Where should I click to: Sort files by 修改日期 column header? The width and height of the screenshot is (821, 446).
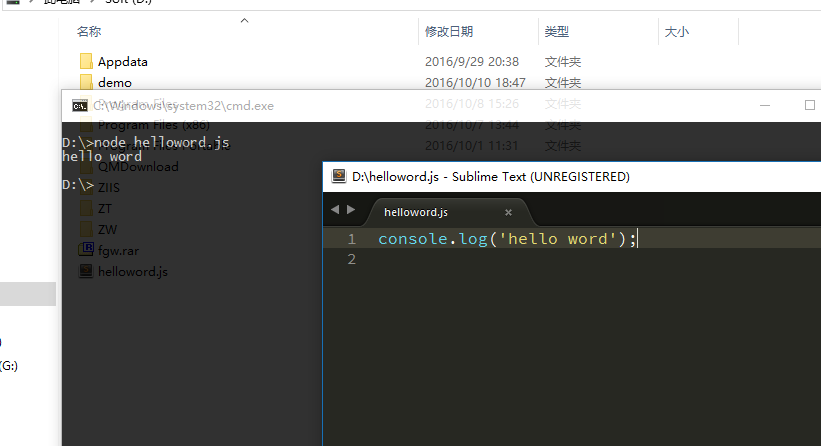point(448,32)
